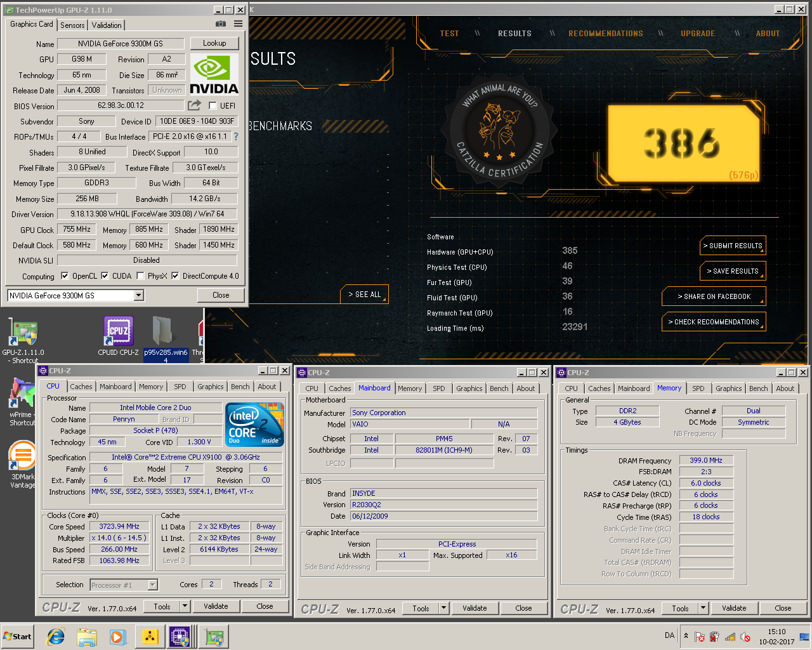Click the network signal tray icon

coord(730,637)
